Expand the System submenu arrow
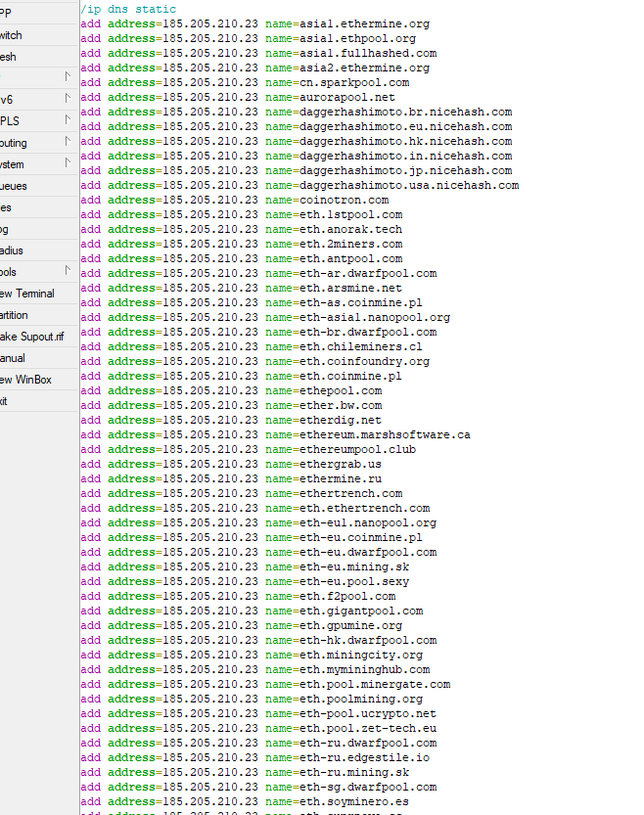 [x=68, y=162]
